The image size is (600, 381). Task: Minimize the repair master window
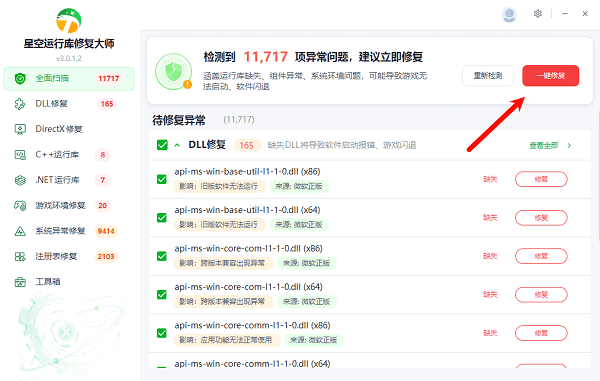565,14
